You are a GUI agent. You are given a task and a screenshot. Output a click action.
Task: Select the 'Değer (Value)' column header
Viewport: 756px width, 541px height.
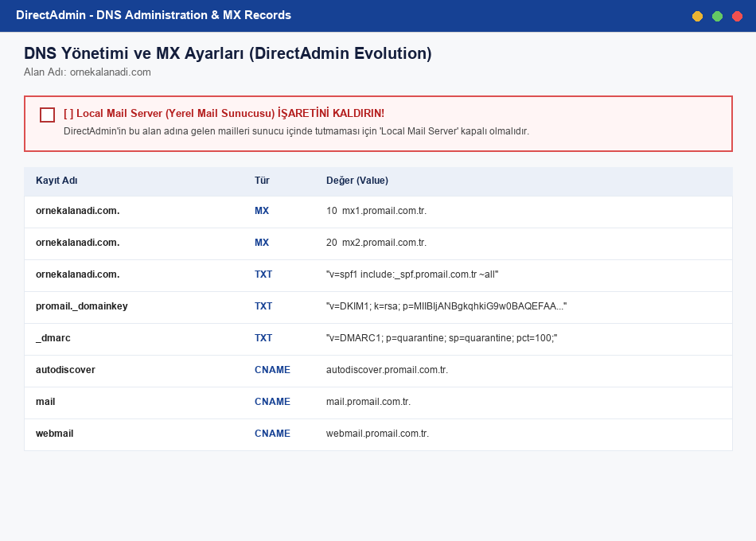(357, 181)
